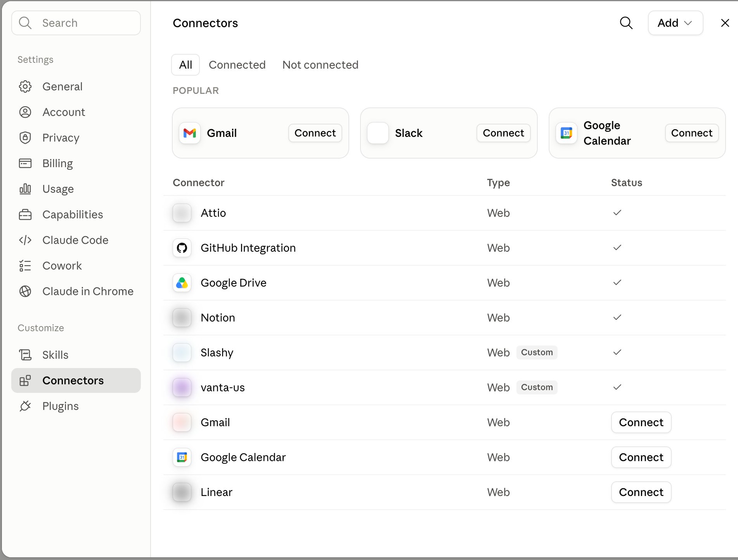Click the Google Drive status checkmark
738x560 pixels.
click(x=617, y=282)
